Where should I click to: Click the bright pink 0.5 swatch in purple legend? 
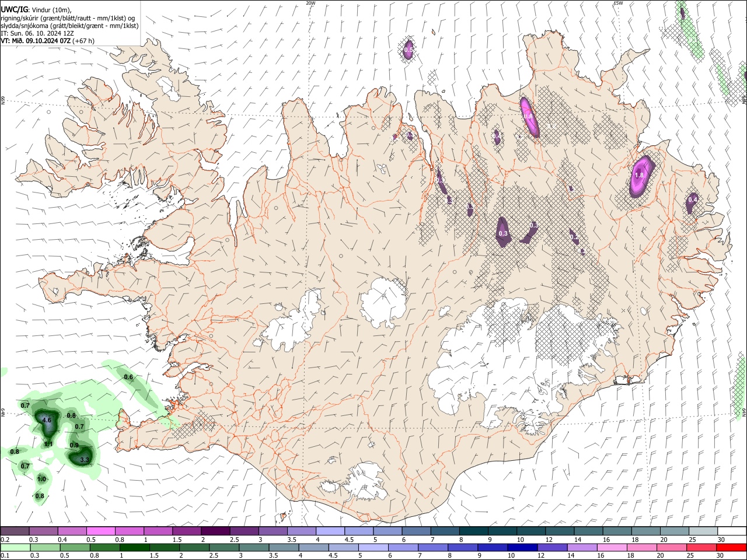100,531
